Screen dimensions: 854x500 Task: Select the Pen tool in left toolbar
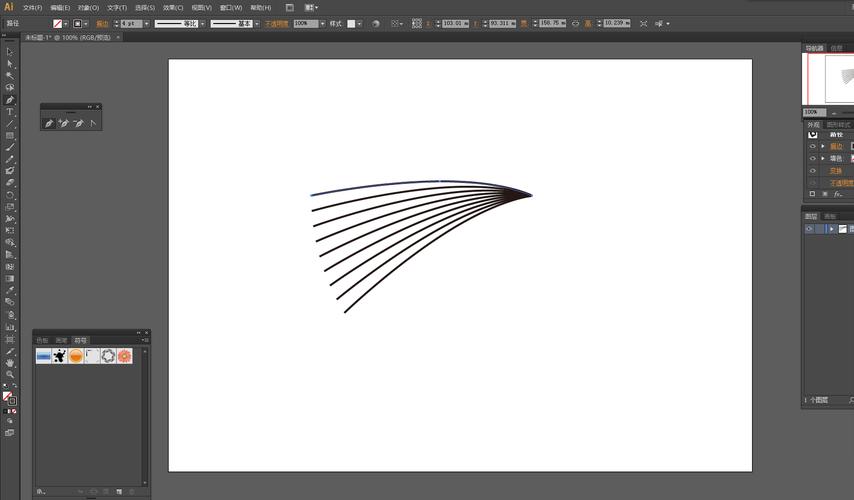(10, 100)
